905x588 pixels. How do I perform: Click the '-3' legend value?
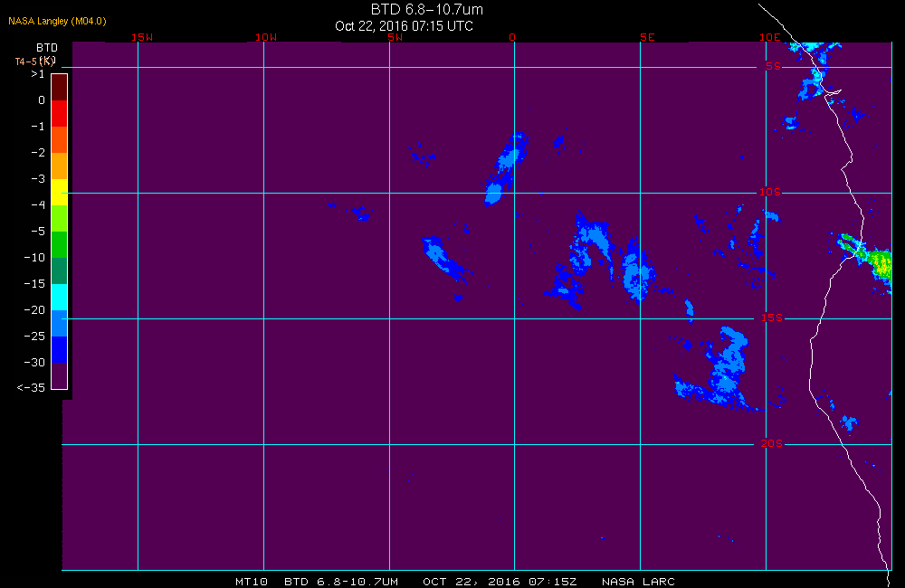click(38, 179)
